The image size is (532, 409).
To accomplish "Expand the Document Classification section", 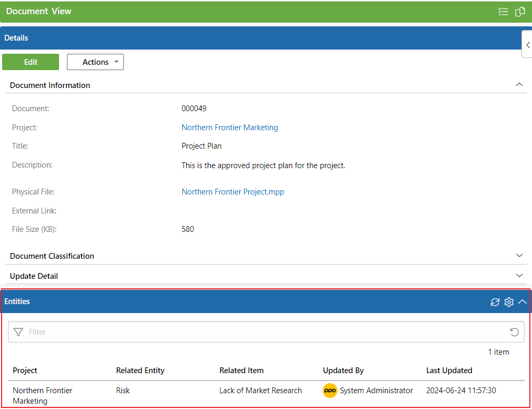I will [x=519, y=256].
